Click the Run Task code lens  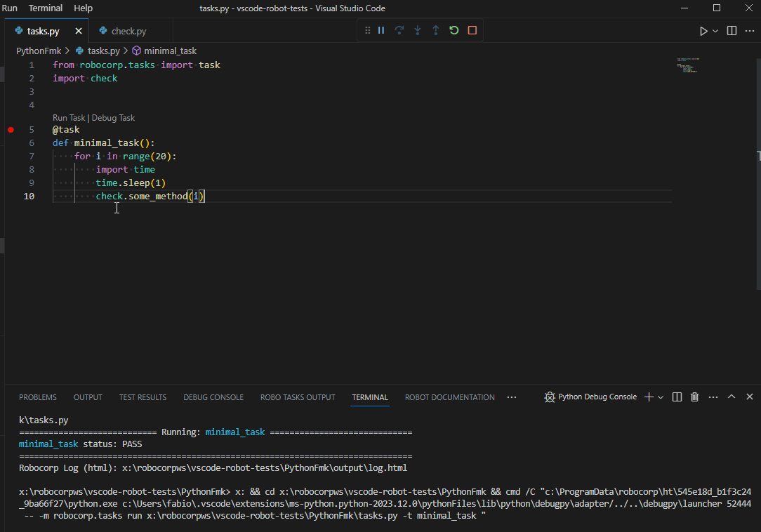tap(69, 118)
